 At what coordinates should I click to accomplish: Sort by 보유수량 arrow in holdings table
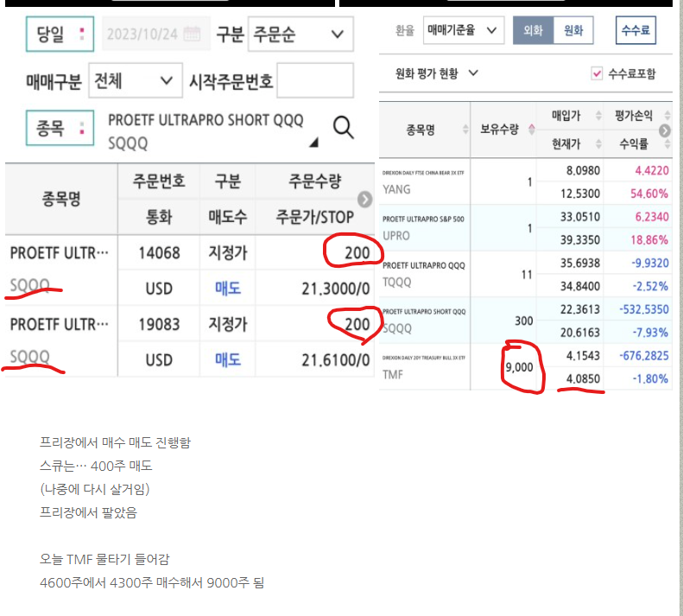[x=531, y=129]
